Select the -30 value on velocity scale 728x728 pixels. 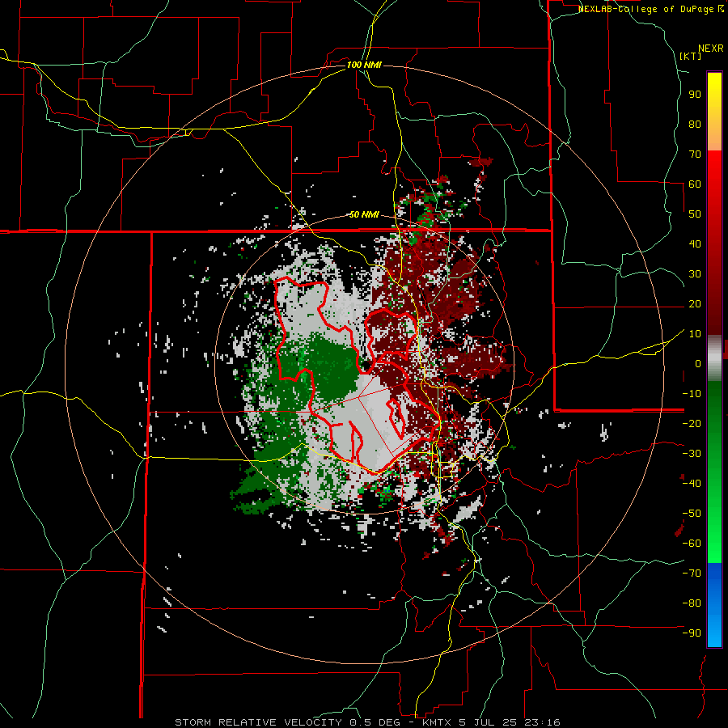(x=692, y=454)
